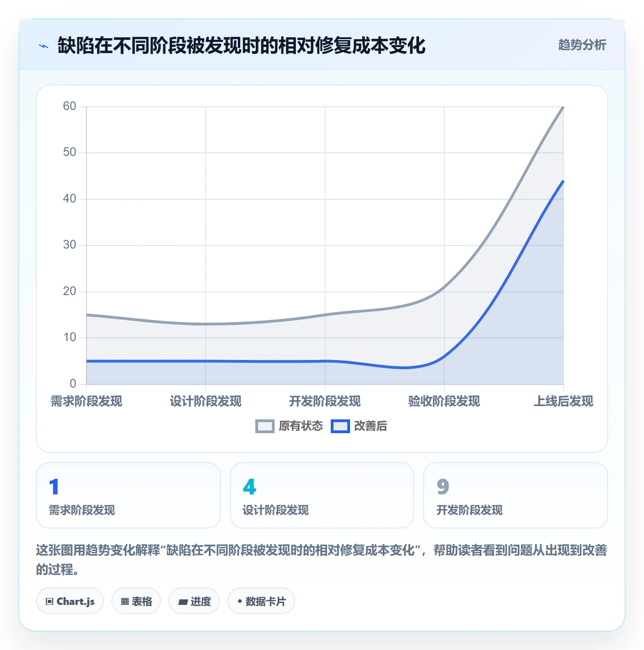This screenshot has width=644, height=650.
Task: Click the chart title 缺陷在不同阶段被发现时的相对修复成本变化
Action: 241,46
